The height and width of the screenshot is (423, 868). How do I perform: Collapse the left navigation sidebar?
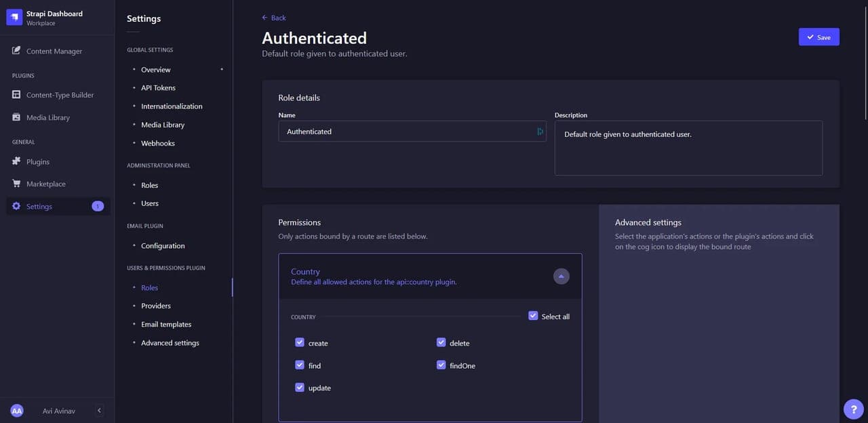[99, 410]
